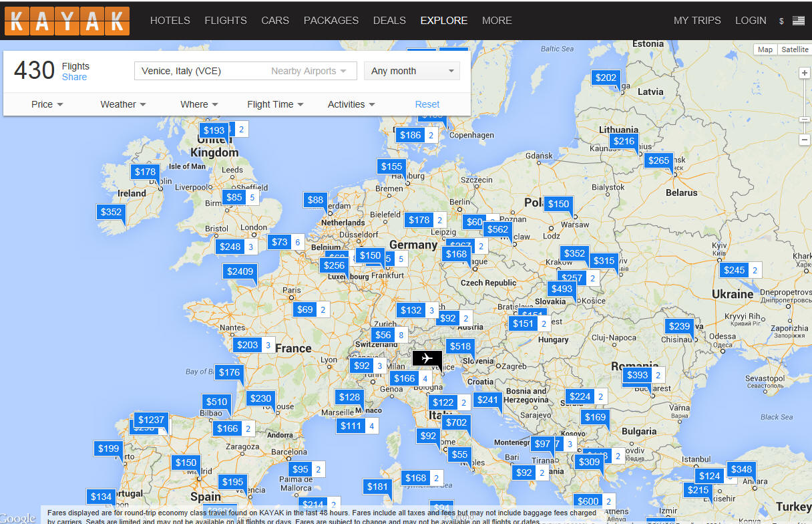
Task: Click the $265 fare marker near Belarus
Action: coord(658,160)
